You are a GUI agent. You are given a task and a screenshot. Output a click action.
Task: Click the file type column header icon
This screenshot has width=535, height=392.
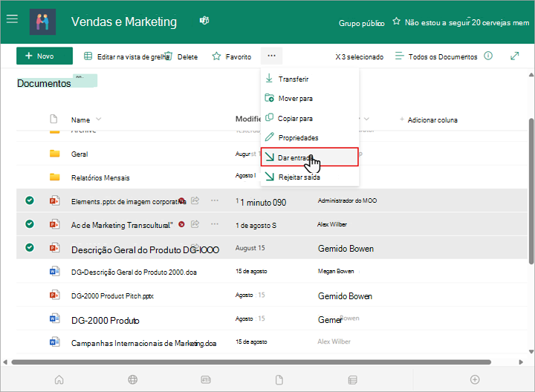53,119
